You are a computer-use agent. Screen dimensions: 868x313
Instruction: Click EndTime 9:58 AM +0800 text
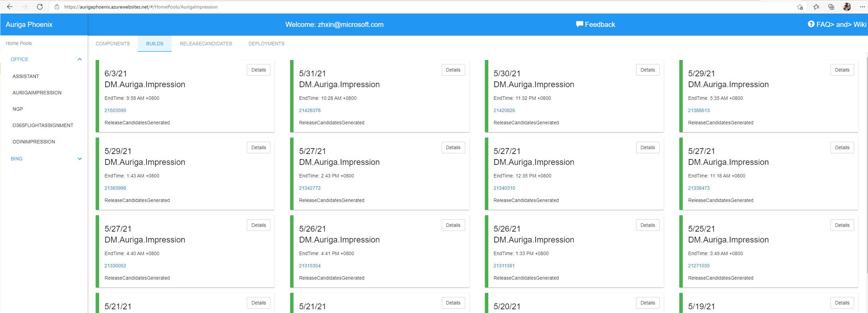click(132, 98)
